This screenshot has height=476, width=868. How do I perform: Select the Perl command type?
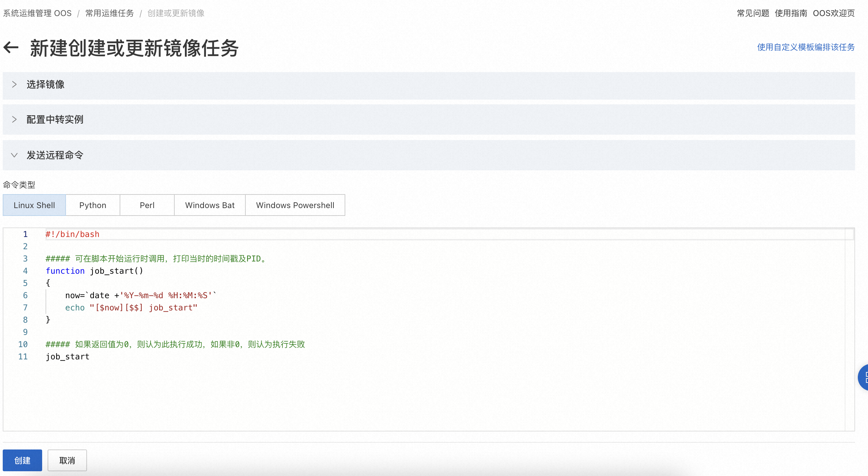(x=147, y=205)
